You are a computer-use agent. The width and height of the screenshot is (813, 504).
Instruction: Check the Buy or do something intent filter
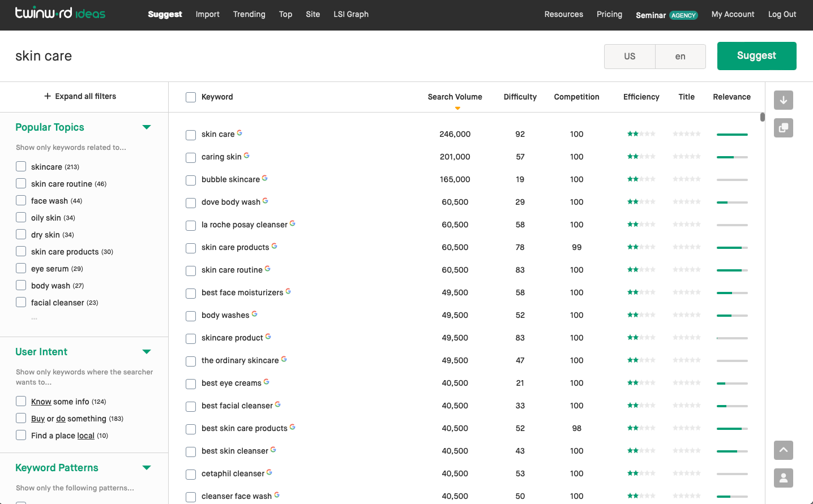pos(21,418)
